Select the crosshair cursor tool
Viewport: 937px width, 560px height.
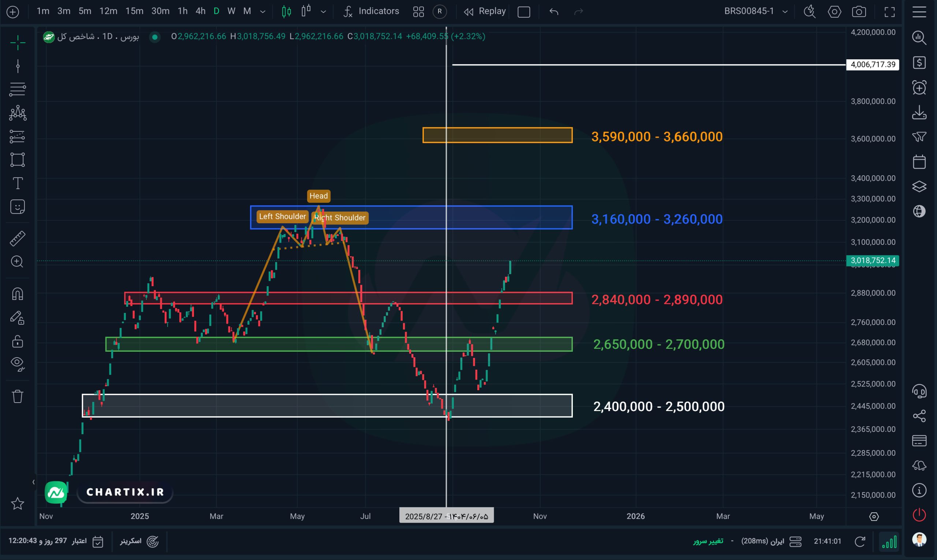click(17, 42)
